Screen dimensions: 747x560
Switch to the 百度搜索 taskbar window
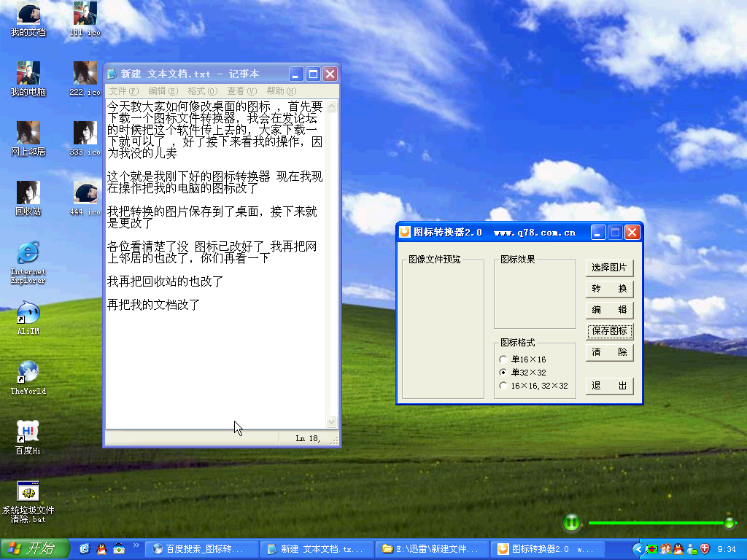click(x=202, y=549)
